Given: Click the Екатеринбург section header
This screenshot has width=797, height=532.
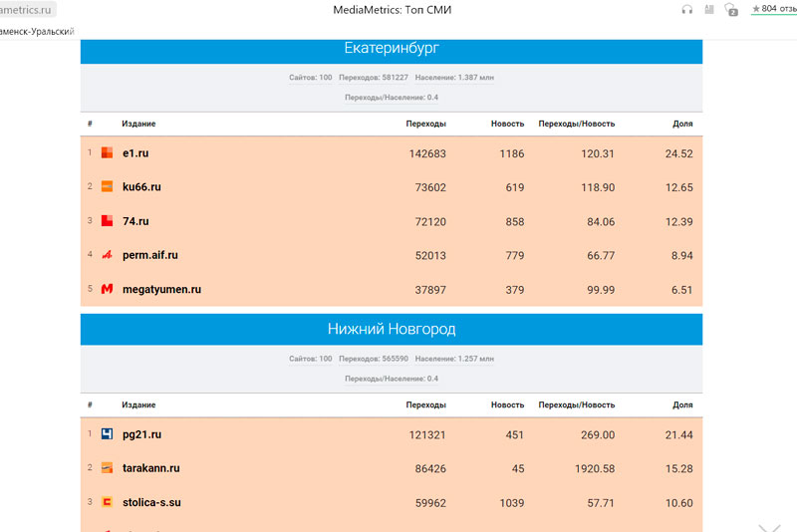Looking at the screenshot, I should point(392,49).
